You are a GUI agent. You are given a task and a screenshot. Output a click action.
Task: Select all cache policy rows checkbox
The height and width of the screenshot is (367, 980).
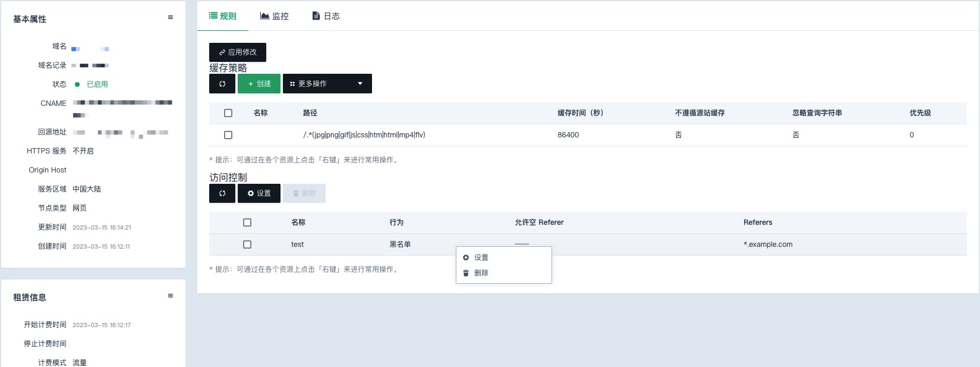(x=228, y=113)
